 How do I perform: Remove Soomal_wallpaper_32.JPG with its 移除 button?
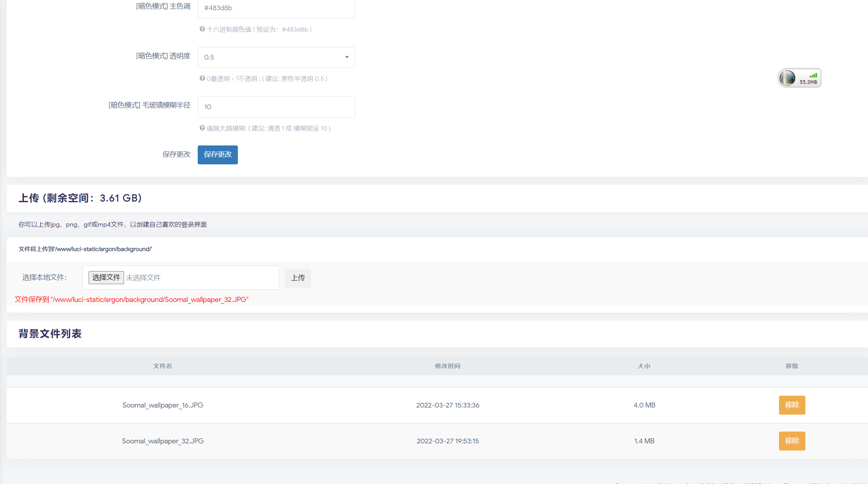792,441
